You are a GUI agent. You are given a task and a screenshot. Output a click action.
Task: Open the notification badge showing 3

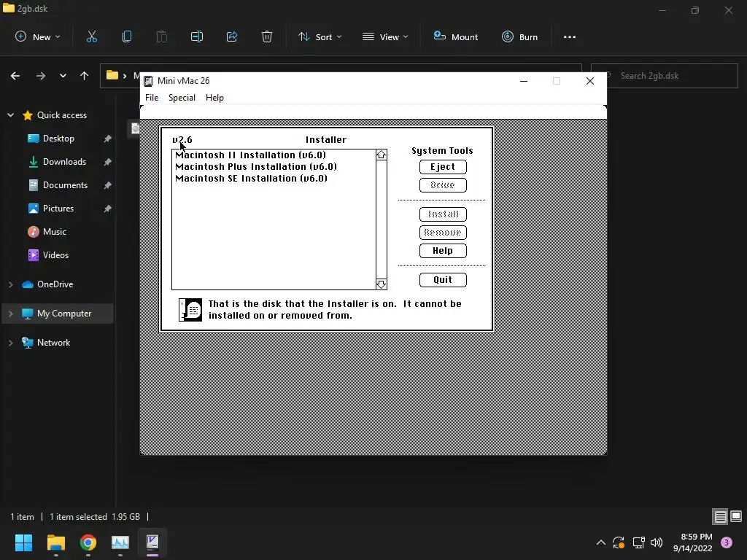pyautogui.click(x=727, y=542)
